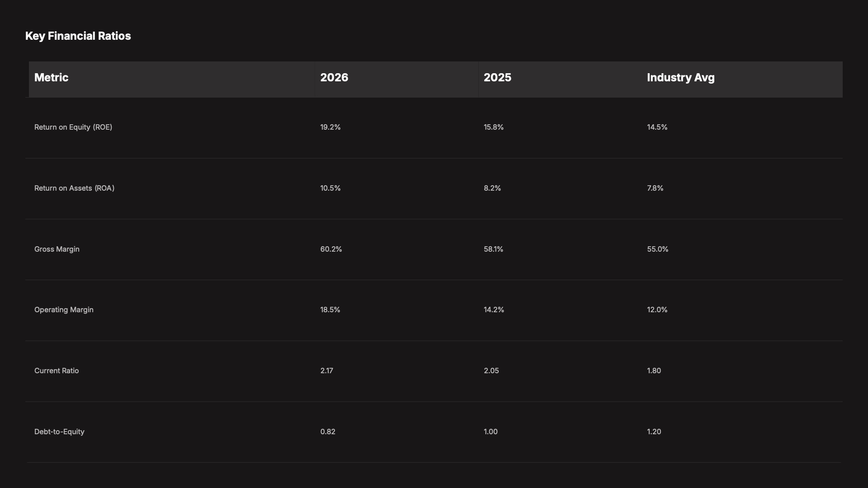Image resolution: width=868 pixels, height=488 pixels.
Task: Select the Return on Assets (ROA) row label
Action: (x=74, y=188)
